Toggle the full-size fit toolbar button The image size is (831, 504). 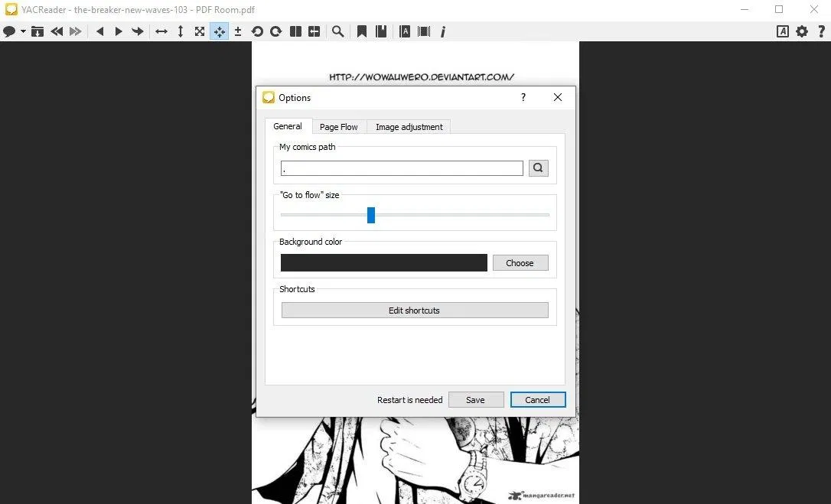point(200,31)
